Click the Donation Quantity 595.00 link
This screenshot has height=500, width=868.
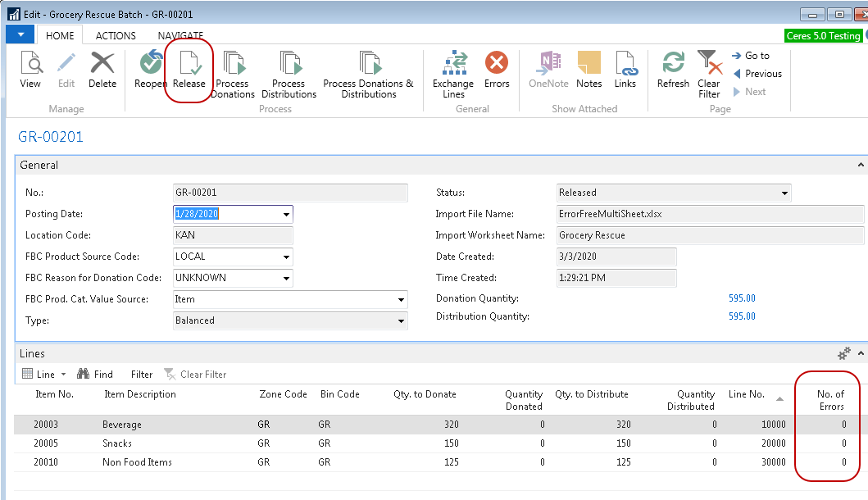742,298
